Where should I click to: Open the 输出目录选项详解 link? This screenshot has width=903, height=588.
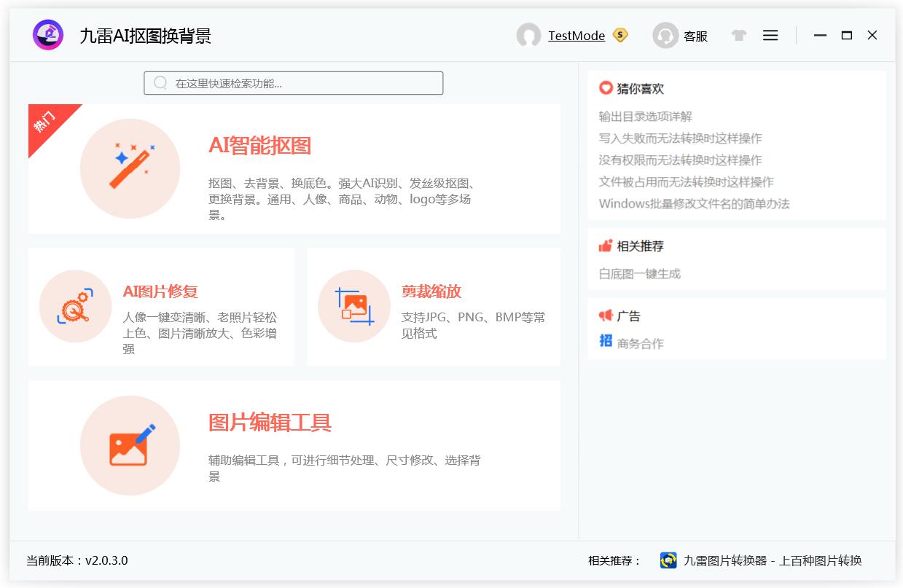(x=646, y=117)
